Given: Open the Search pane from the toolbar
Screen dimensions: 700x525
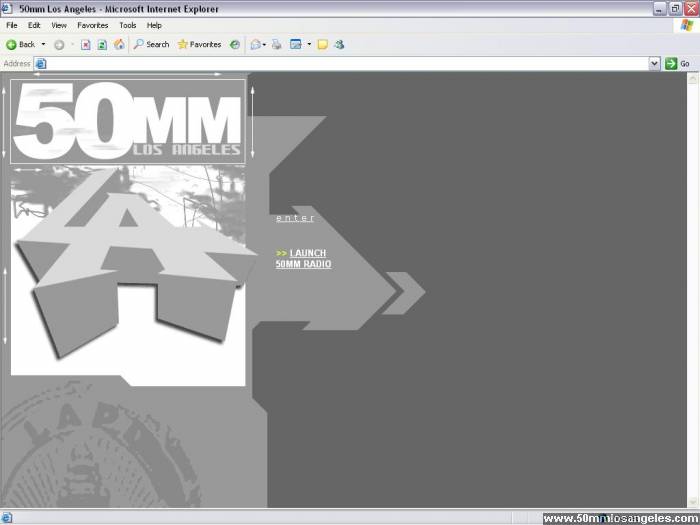Looking at the screenshot, I should pos(151,44).
